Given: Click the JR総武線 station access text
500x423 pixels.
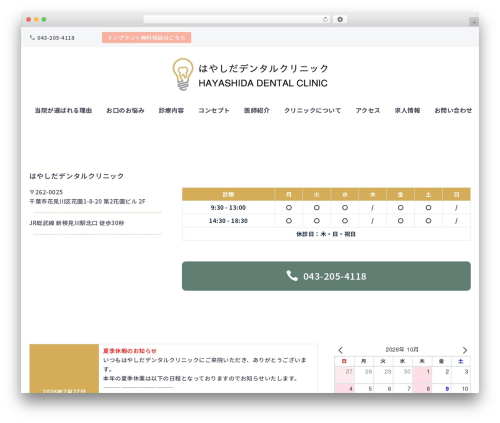Looking at the screenshot, I should click(76, 223).
